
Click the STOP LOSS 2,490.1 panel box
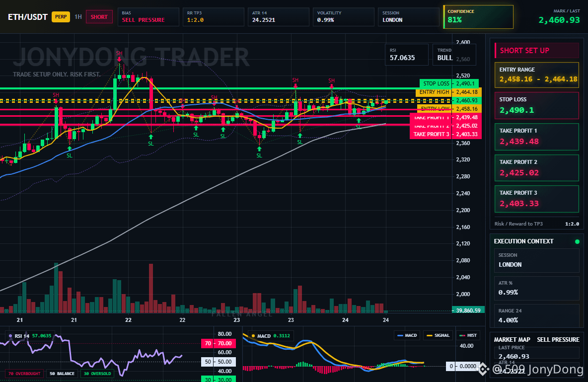click(x=537, y=105)
